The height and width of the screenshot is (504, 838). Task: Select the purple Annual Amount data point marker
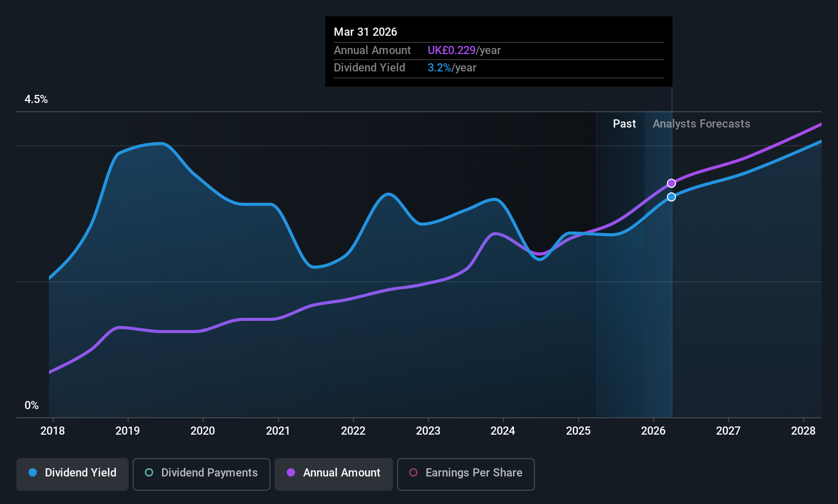(x=672, y=183)
